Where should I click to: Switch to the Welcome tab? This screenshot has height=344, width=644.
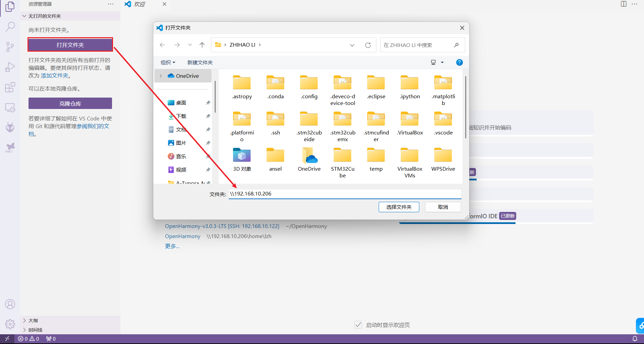[x=139, y=4]
